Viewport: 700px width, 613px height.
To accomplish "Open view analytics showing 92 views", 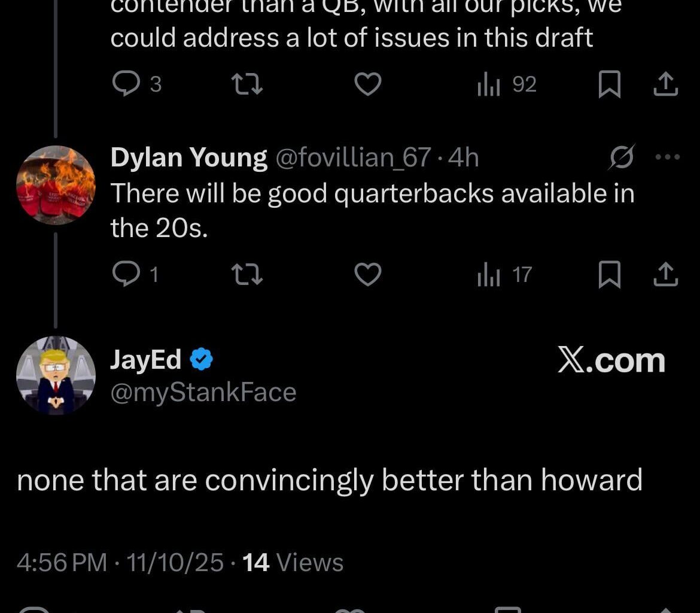I will (506, 85).
